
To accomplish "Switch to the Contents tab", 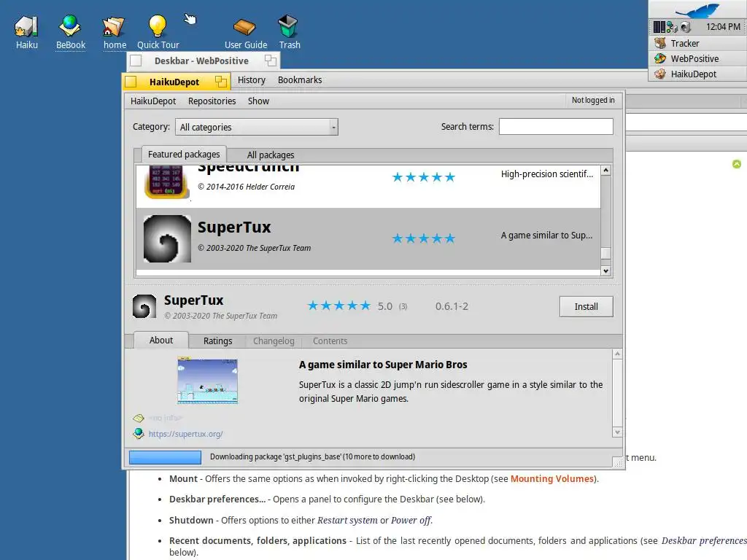I will click(x=330, y=341).
